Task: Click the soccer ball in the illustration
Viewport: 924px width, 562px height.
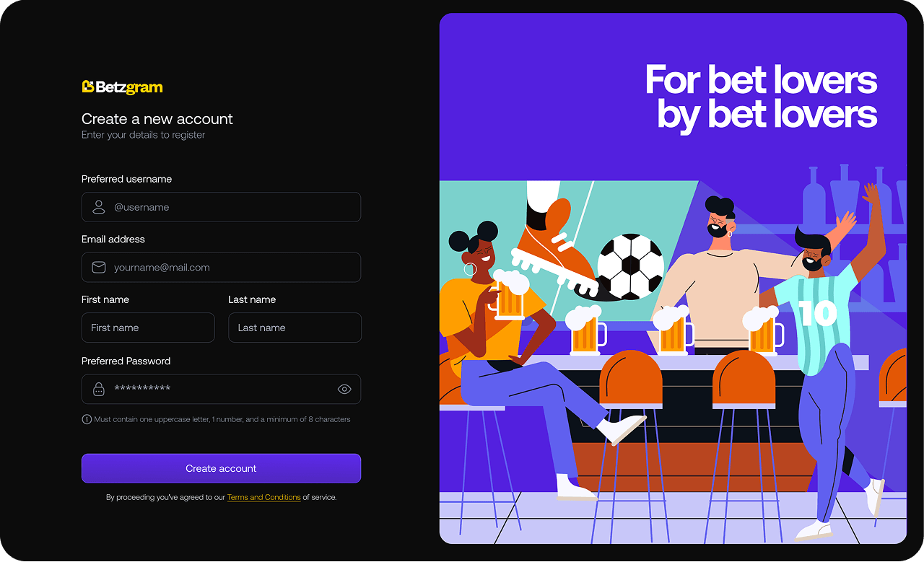Action: pyautogui.click(x=630, y=266)
